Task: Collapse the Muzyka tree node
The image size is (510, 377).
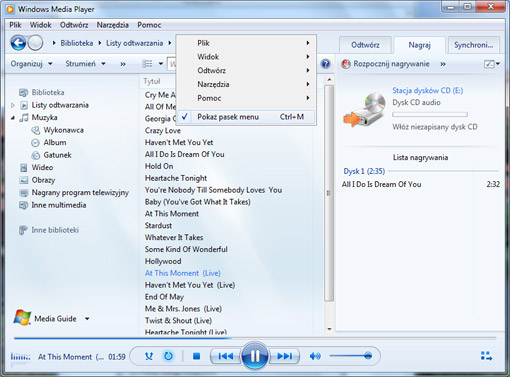Action: click(13, 118)
